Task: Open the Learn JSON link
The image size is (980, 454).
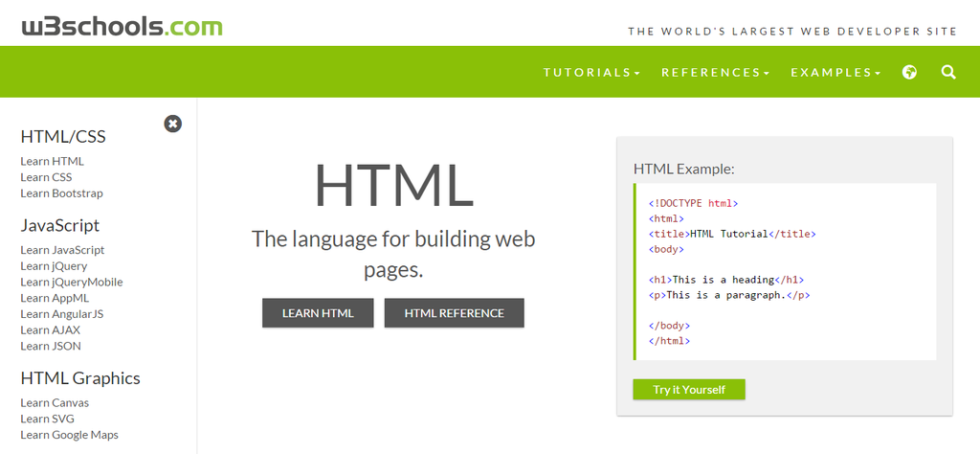Action: click(x=51, y=346)
